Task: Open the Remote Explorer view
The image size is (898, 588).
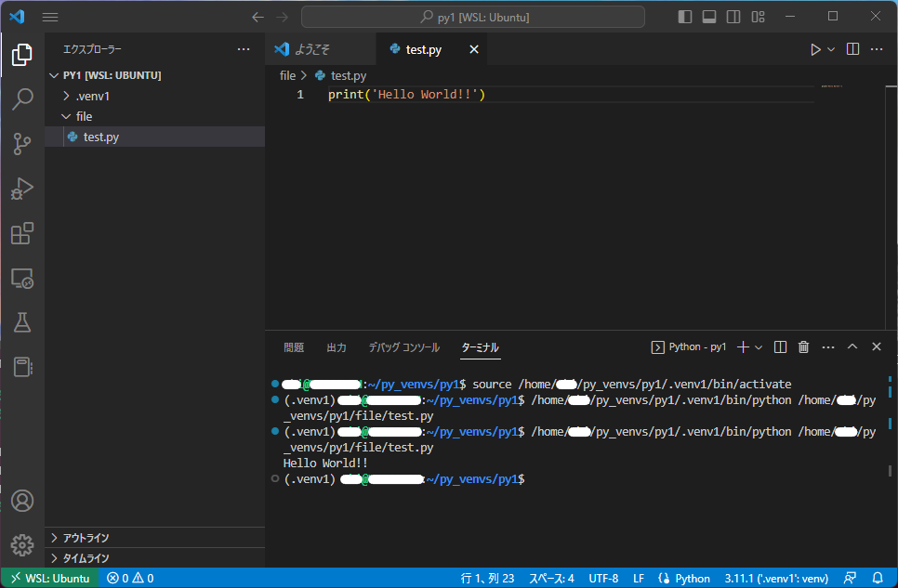Action: point(22,278)
